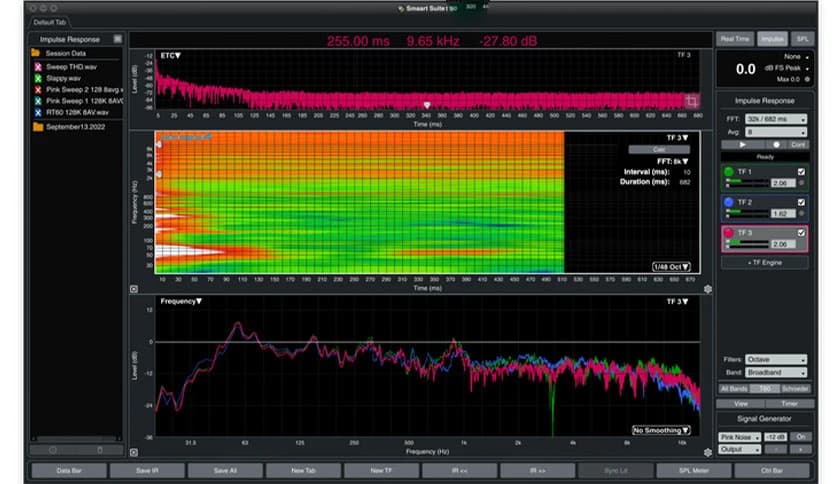836x484 pixels.
Task: Click the blue TF 2 color circle
Action: [729, 202]
